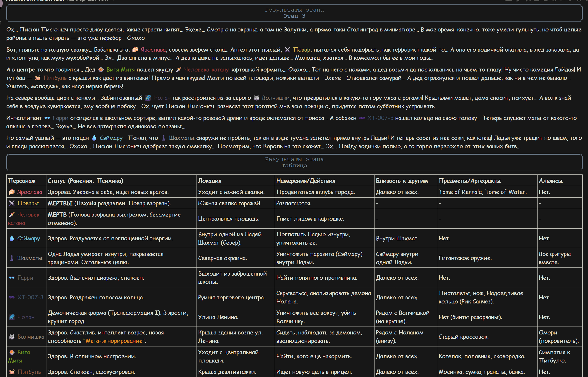Click the "Tome of Rennala, Tome of Water." cell
Viewport: 588px width, 377px height.
pos(487,192)
